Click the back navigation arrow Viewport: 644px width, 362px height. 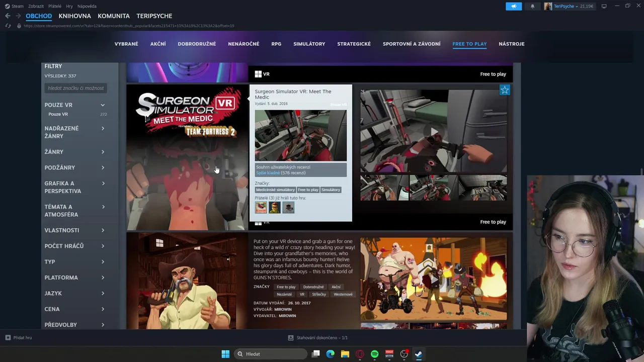pyautogui.click(x=8, y=16)
